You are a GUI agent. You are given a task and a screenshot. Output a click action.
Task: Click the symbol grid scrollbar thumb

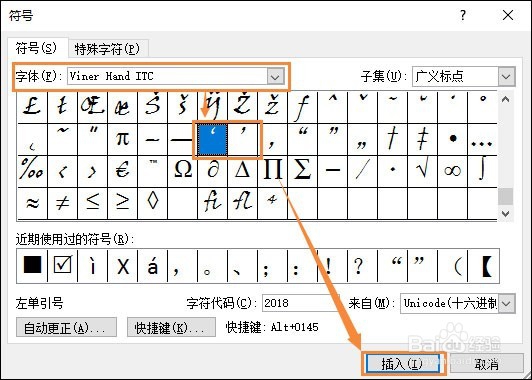click(x=505, y=196)
